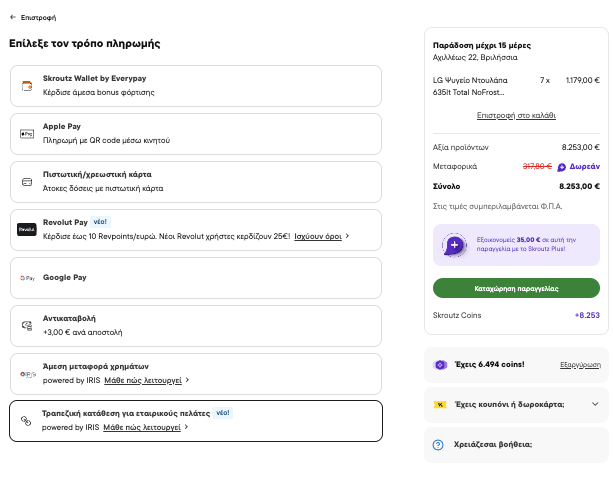Click the credit card icon
Image resolution: width=613 pixels, height=486 pixels.
pos(27,182)
